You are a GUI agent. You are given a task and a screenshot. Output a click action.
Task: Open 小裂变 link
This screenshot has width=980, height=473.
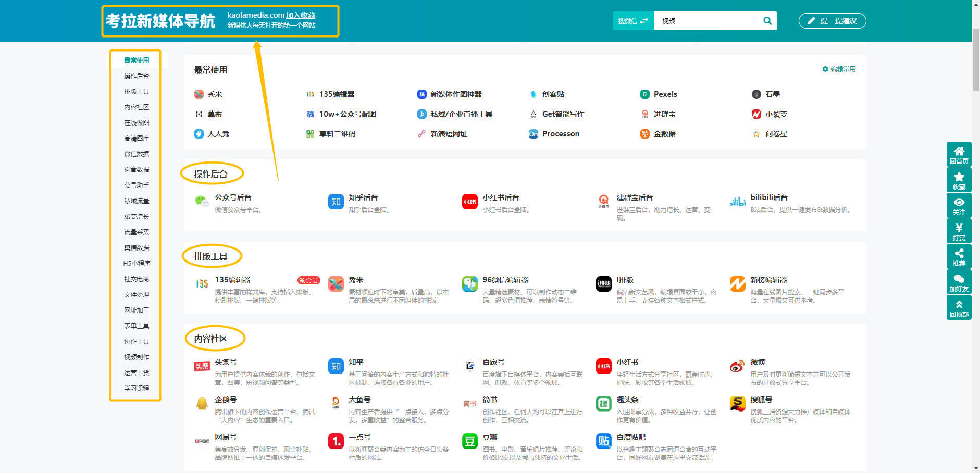[x=770, y=114]
